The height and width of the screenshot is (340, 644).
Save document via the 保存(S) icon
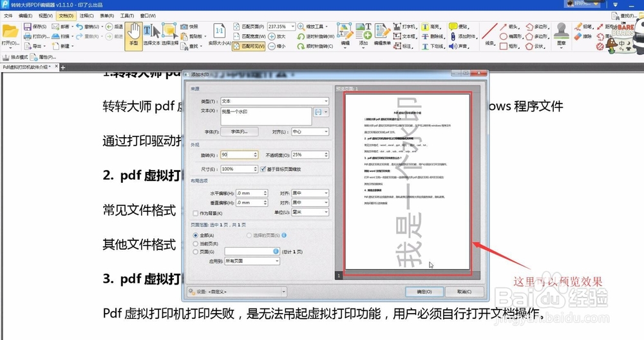click(28, 26)
